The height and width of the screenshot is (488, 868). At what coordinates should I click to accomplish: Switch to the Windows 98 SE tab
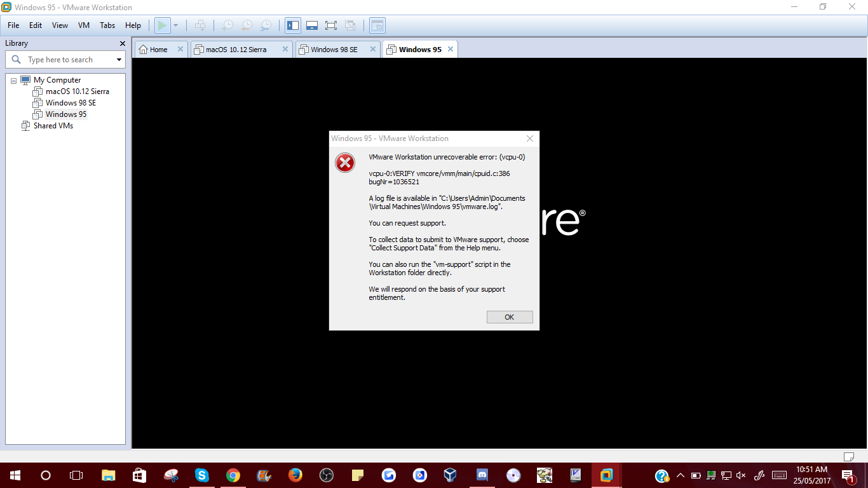[x=334, y=50]
